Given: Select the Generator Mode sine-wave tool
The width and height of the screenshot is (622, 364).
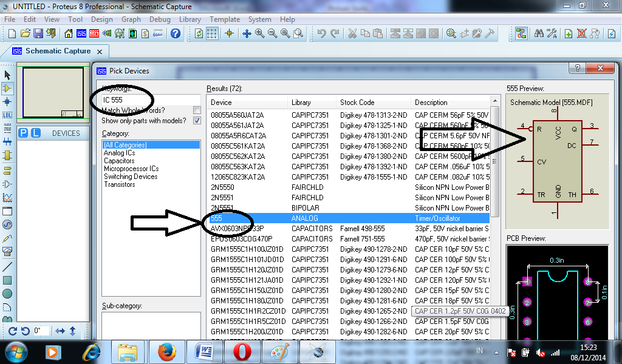Looking at the screenshot, I should [x=7, y=224].
